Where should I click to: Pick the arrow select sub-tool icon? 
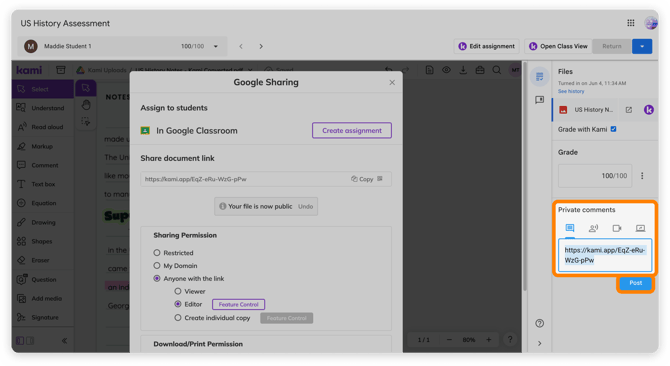(86, 88)
